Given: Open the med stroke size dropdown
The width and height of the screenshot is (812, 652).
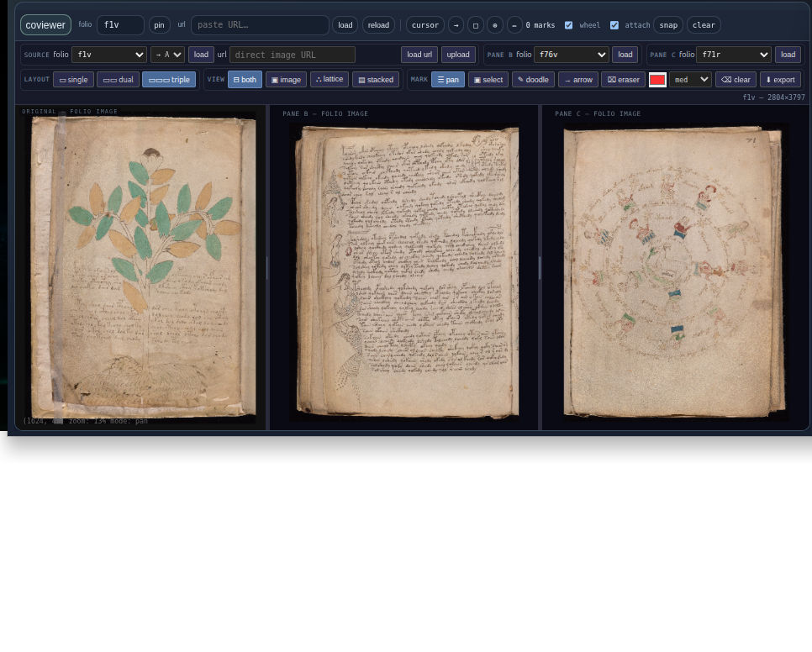Looking at the screenshot, I should tap(690, 80).
